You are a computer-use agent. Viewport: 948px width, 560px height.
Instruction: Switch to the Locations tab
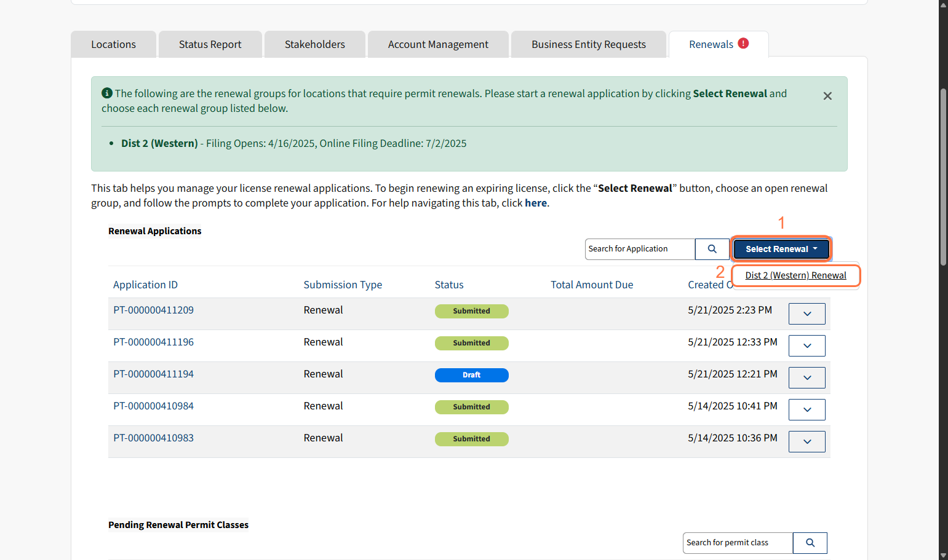pos(113,44)
